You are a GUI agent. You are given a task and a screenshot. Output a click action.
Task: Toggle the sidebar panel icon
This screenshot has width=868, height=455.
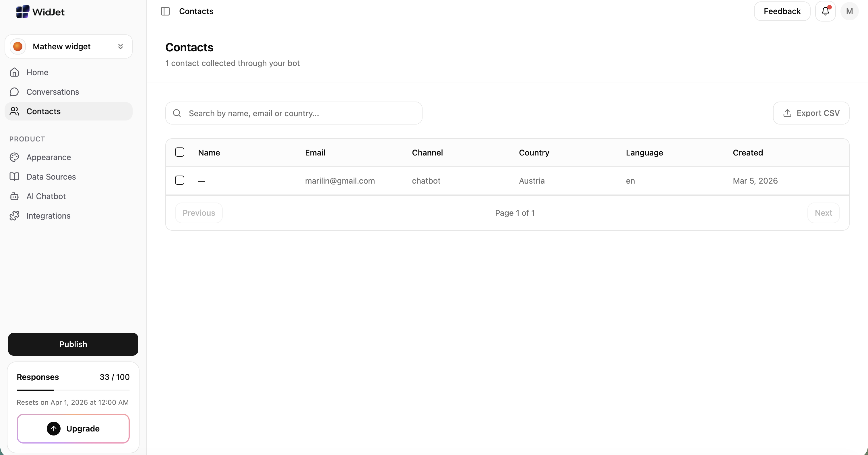[165, 11]
